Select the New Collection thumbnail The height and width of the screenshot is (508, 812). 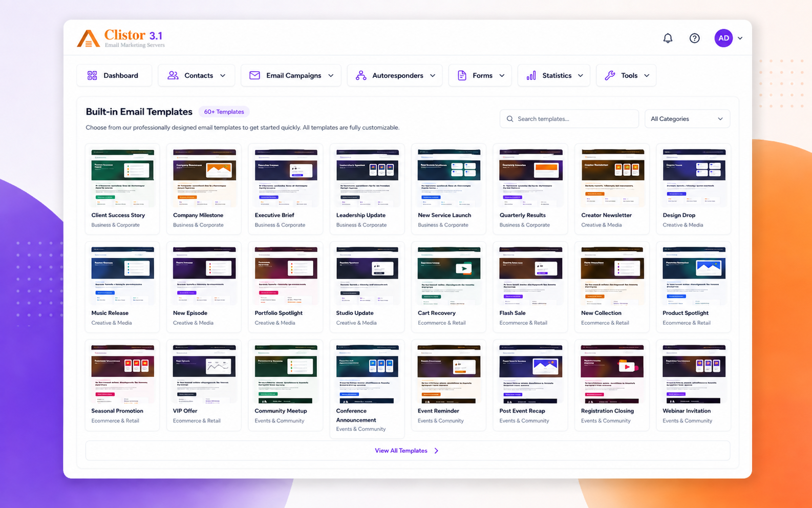612,276
